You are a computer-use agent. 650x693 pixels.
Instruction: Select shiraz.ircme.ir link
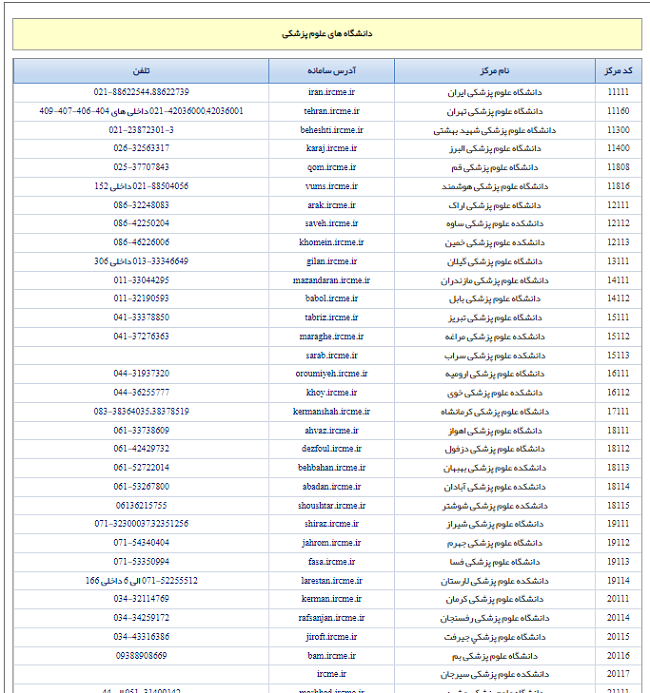tap(331, 524)
